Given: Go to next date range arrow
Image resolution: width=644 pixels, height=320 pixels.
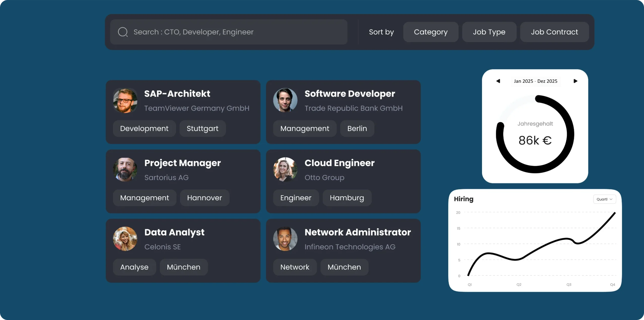Looking at the screenshot, I should click(x=575, y=81).
